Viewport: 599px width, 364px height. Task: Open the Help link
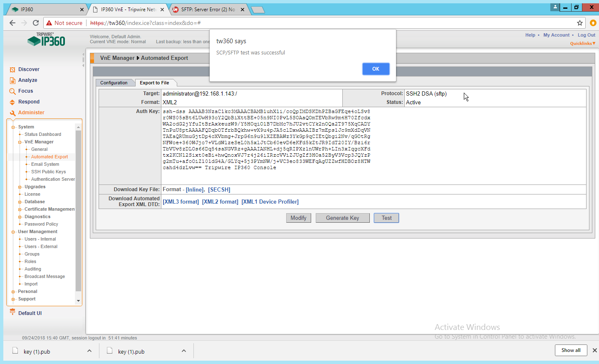[x=530, y=35]
